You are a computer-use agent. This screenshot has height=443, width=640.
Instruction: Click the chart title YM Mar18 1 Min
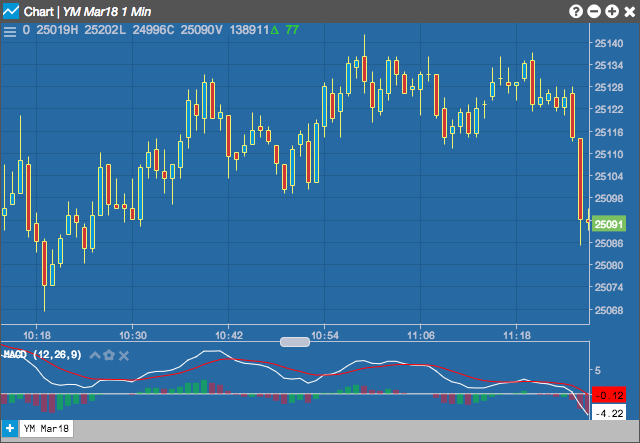click(x=107, y=12)
